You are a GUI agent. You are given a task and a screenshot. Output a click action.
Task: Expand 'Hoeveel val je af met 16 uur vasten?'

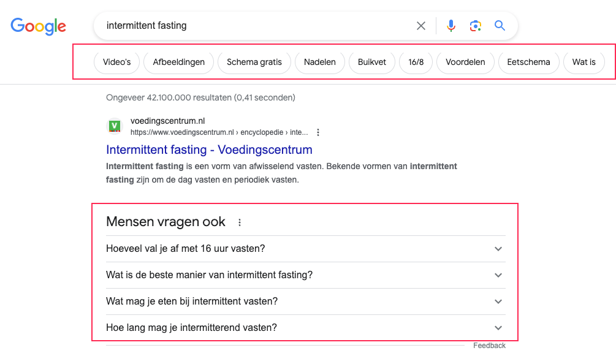pyautogui.click(x=306, y=249)
